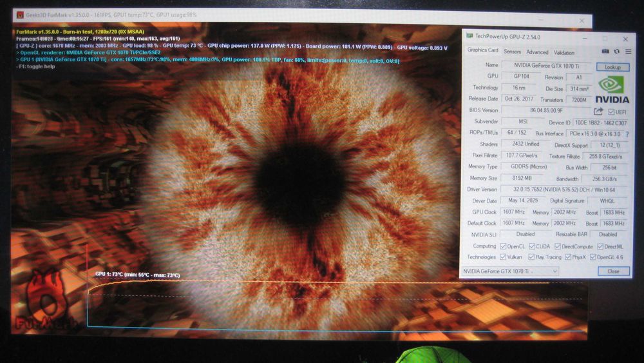The image size is (644, 363).
Task: Click the Transistors value 7200M
Action: [x=579, y=100]
